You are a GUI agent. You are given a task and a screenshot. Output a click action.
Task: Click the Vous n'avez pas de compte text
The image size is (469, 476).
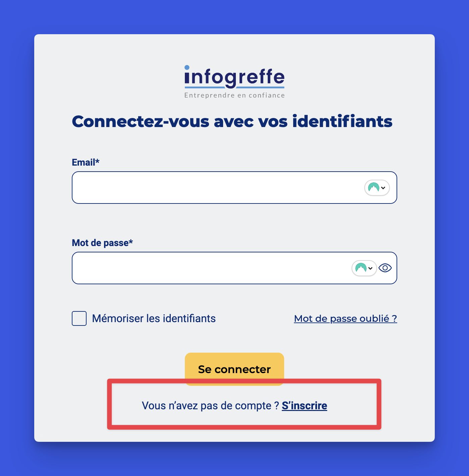click(x=210, y=406)
